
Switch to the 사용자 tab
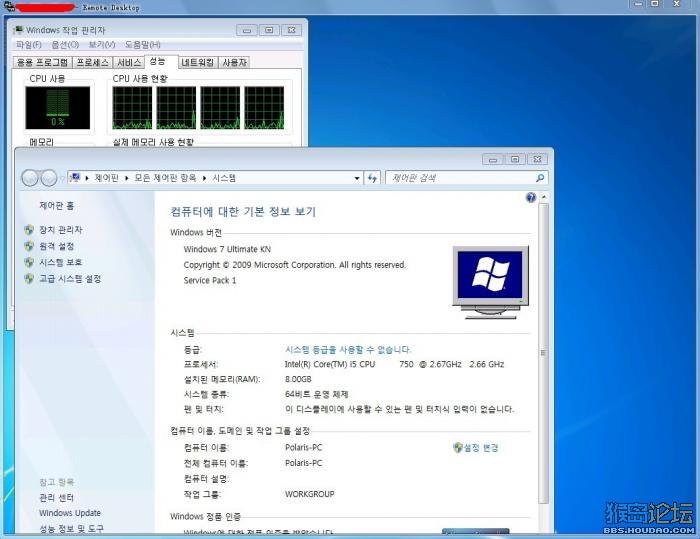(x=234, y=63)
